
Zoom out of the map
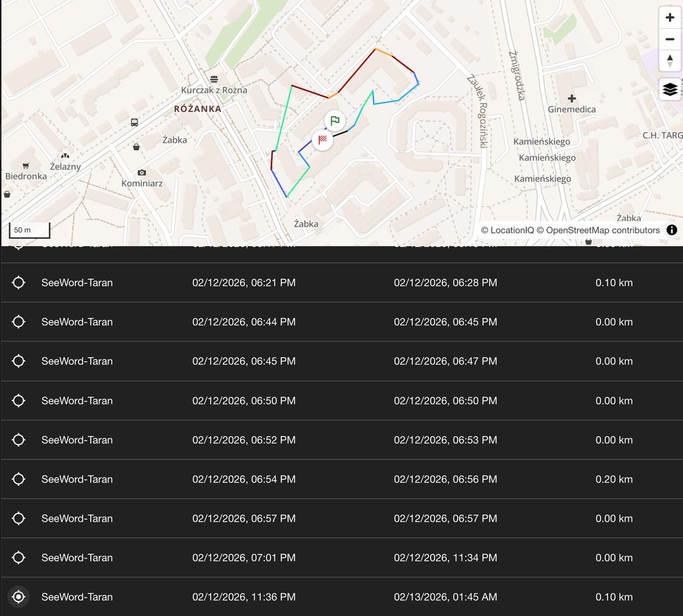click(x=670, y=39)
